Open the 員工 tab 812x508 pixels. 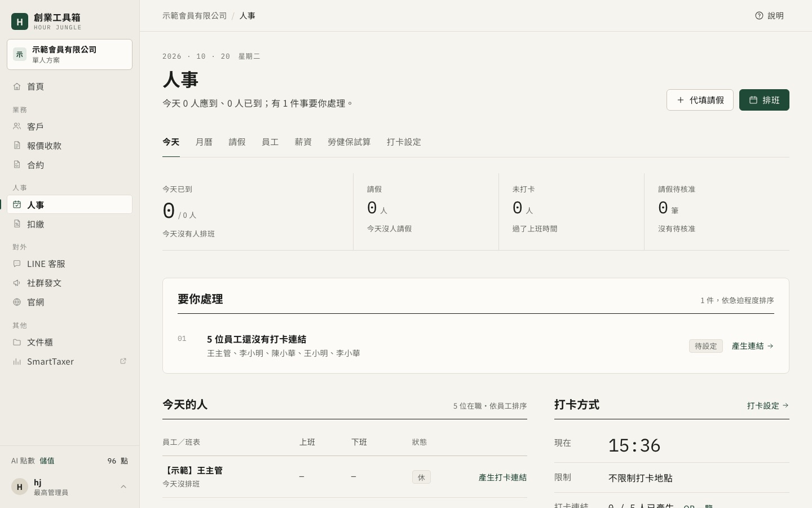[x=270, y=142]
